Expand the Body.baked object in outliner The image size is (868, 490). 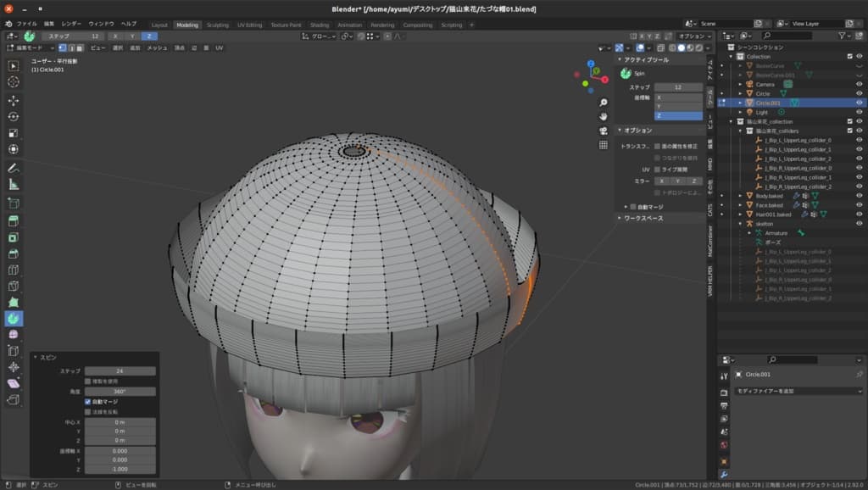tap(740, 196)
